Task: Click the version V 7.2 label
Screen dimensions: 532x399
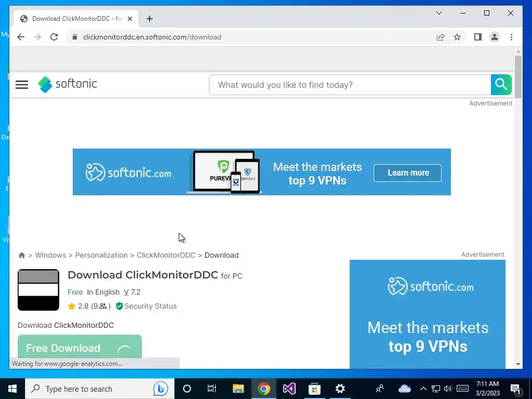Action: tap(132, 292)
